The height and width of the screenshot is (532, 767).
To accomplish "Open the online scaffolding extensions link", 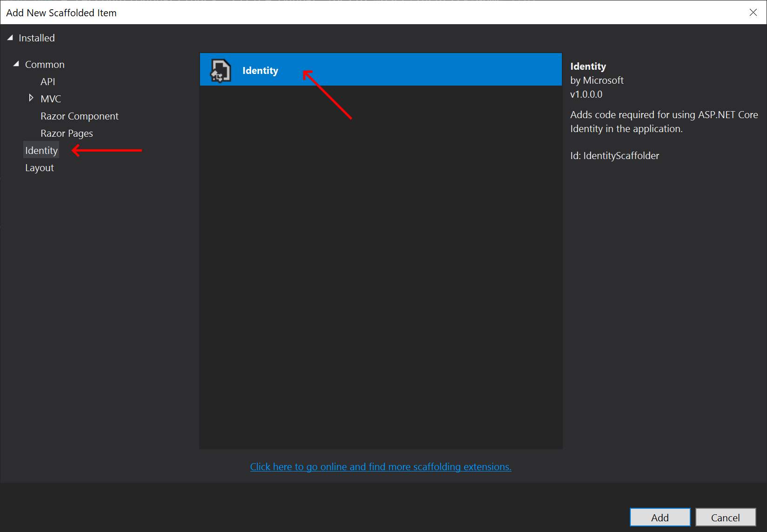I will click(380, 466).
